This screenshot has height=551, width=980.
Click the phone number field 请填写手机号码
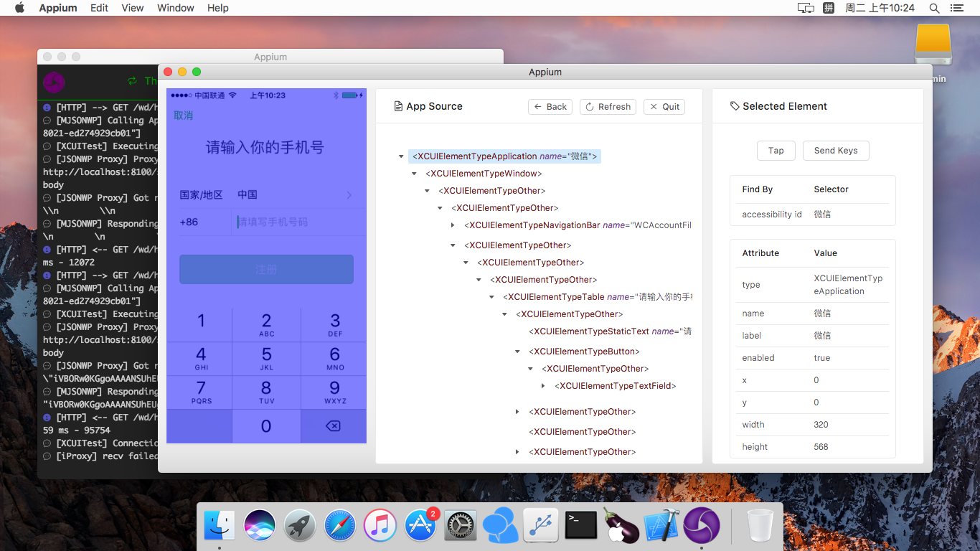pos(299,222)
